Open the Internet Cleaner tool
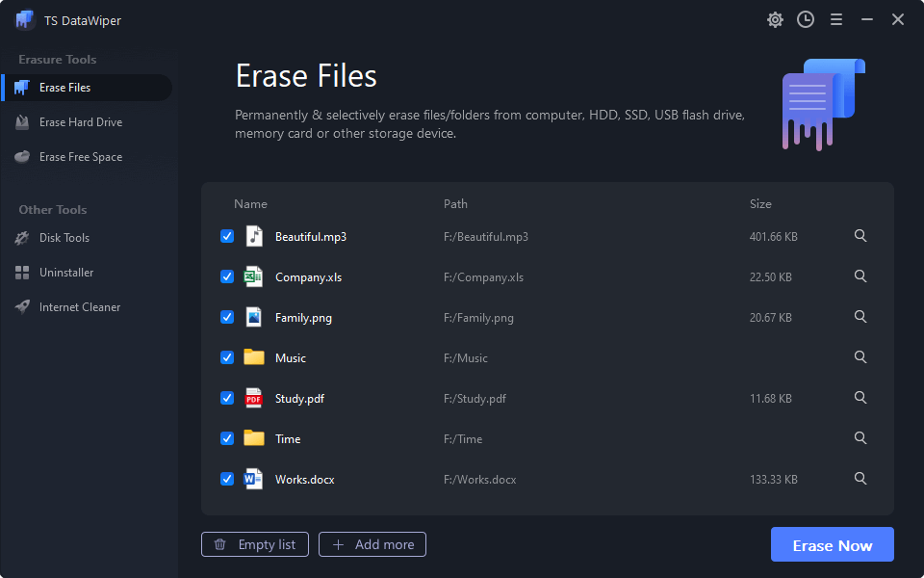 pyautogui.click(x=79, y=307)
